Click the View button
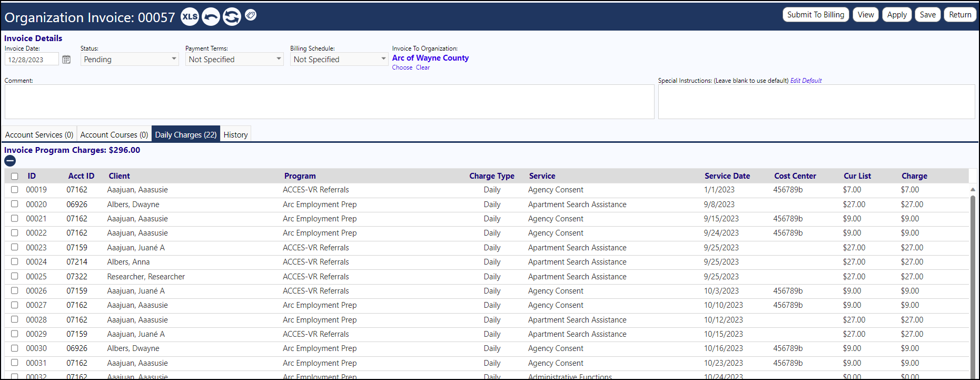This screenshot has width=980, height=380. (866, 15)
